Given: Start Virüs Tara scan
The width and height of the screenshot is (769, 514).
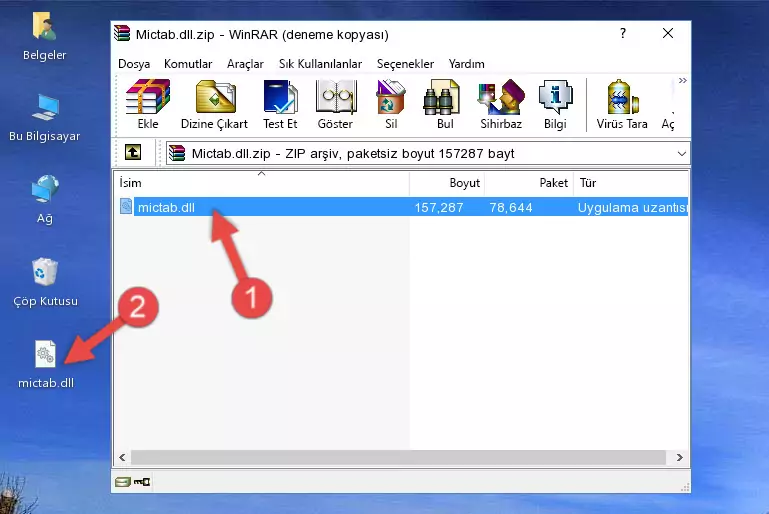Looking at the screenshot, I should coord(622,104).
